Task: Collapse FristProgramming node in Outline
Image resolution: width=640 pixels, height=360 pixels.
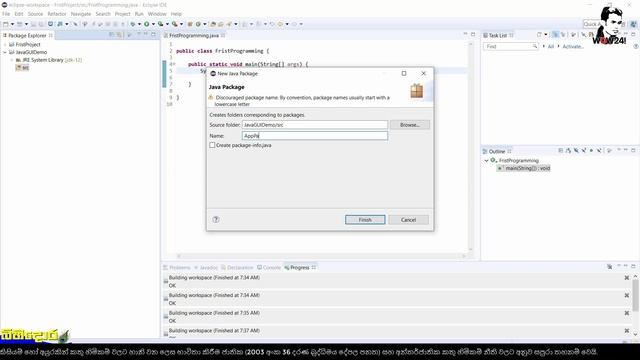Action: [x=487, y=160]
